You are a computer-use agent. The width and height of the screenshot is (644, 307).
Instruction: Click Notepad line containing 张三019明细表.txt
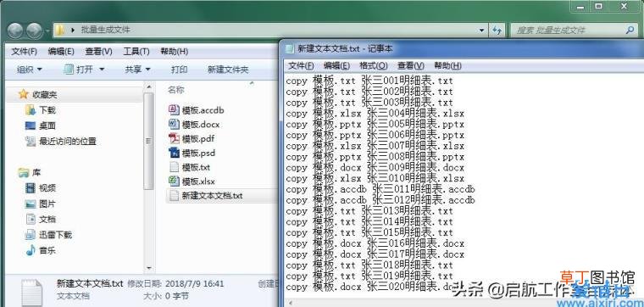click(x=369, y=276)
